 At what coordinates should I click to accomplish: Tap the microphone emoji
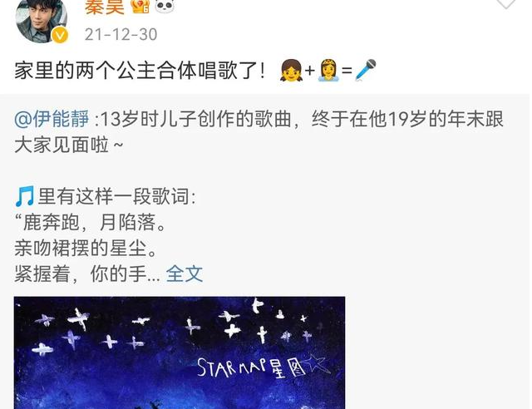366,70
